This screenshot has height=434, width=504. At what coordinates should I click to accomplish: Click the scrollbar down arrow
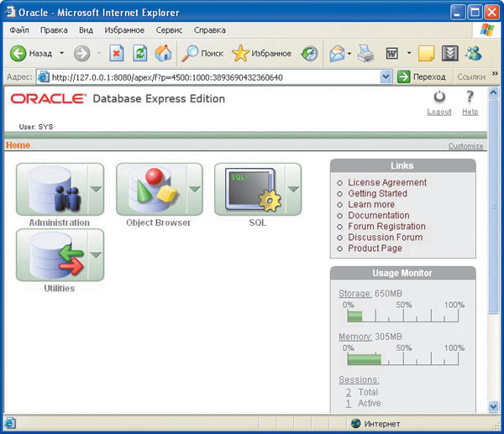[493, 406]
